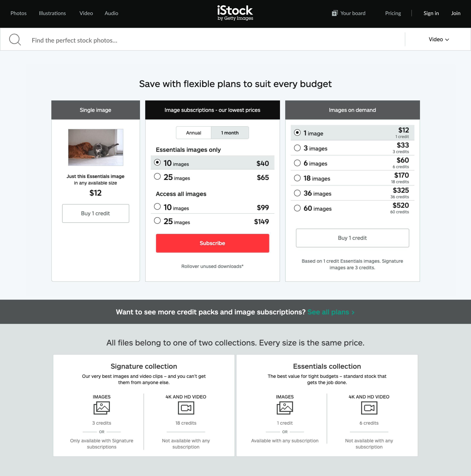The image size is (471, 476).
Task: Click Buy 1 credit under Single image
Action: 96,213
